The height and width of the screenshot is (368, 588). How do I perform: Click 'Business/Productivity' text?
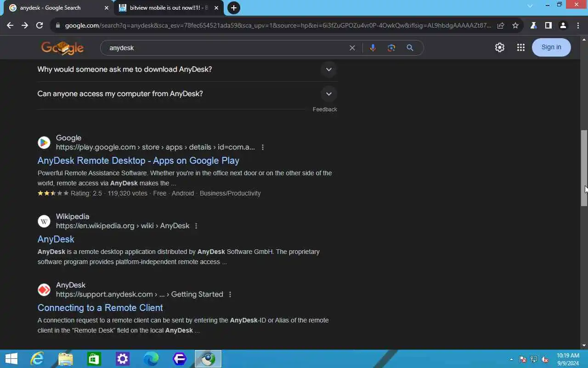tap(230, 193)
